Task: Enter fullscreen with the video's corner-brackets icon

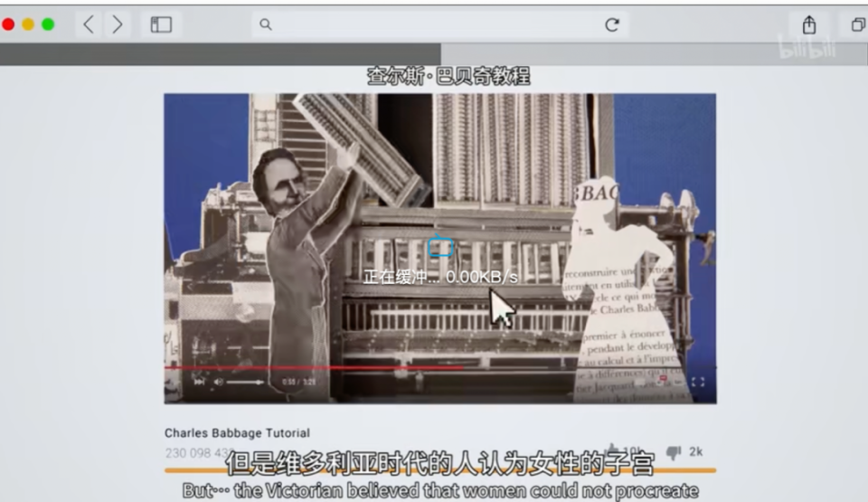Action: (x=698, y=382)
